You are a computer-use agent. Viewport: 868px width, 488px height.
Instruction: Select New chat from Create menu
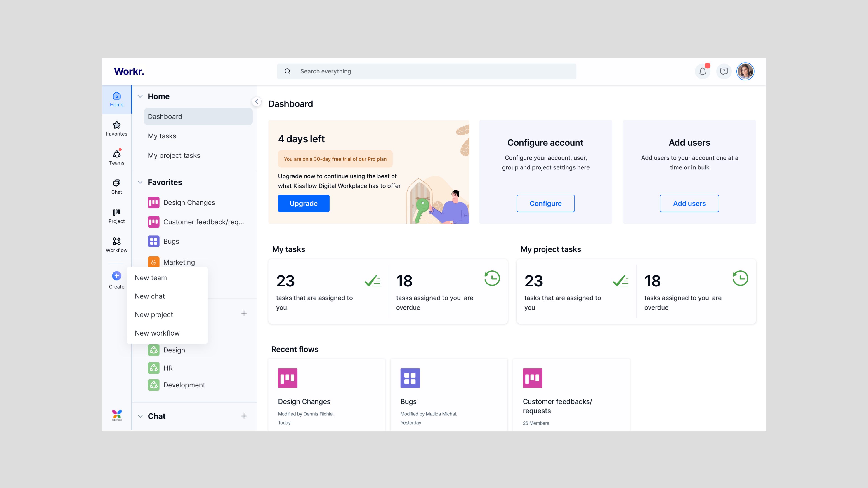(x=167, y=296)
